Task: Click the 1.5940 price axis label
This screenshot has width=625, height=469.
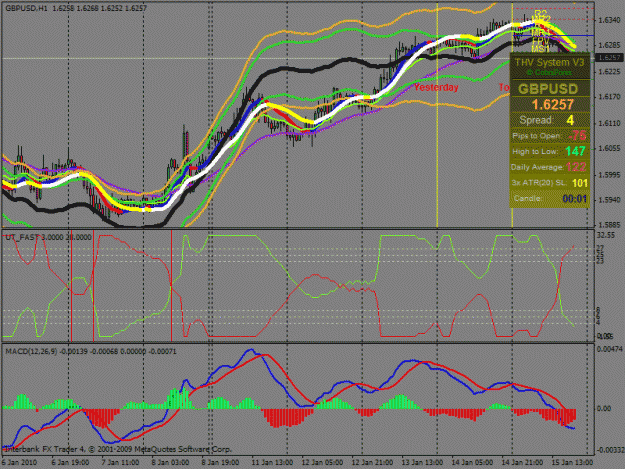Action: 609,200
